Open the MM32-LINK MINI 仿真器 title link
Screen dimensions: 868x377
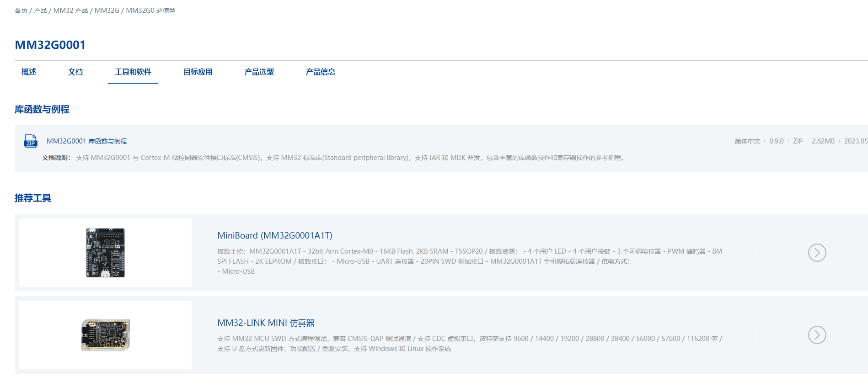click(x=266, y=323)
